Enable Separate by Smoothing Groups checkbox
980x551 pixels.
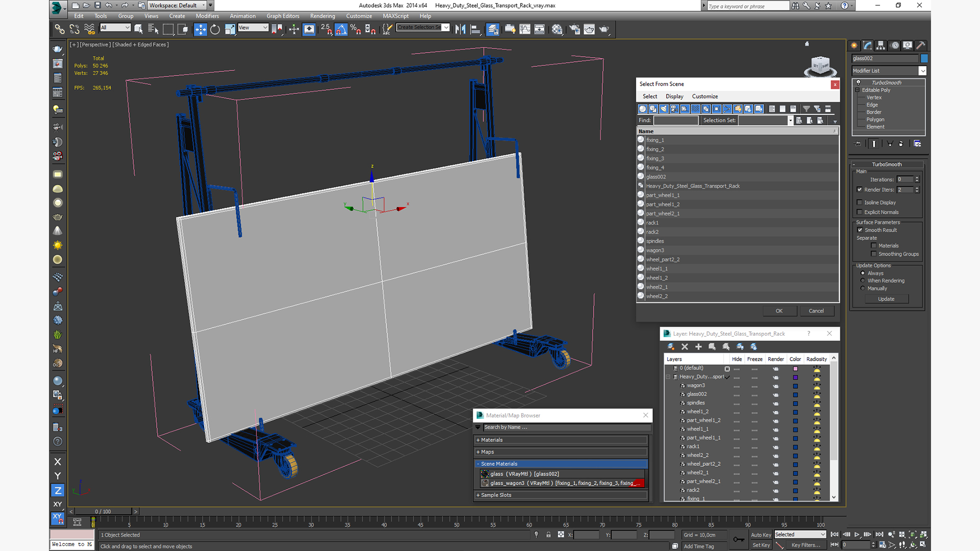[x=873, y=254]
